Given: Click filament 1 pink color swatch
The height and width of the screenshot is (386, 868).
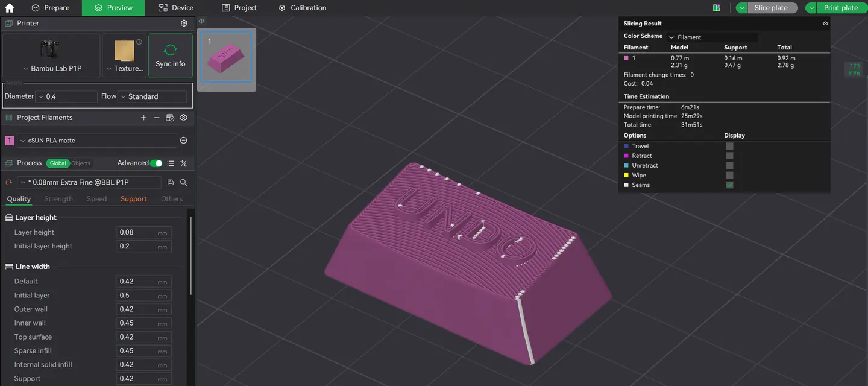Looking at the screenshot, I should 10,141.
